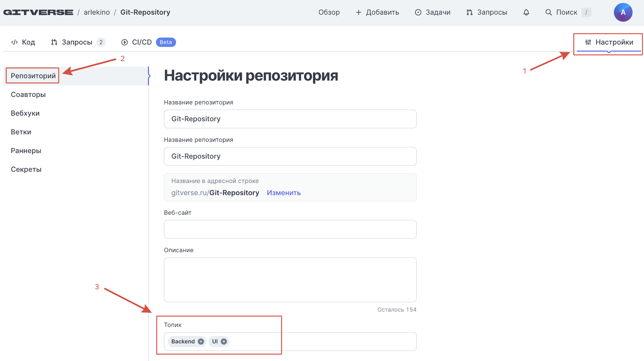
Task: Click the code brackets icon beside Код
Action: pyautogui.click(x=14, y=42)
